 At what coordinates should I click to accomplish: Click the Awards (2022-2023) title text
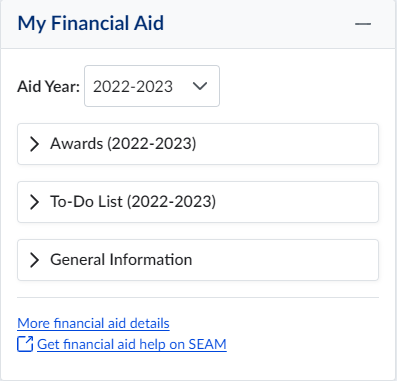pyautogui.click(x=123, y=144)
